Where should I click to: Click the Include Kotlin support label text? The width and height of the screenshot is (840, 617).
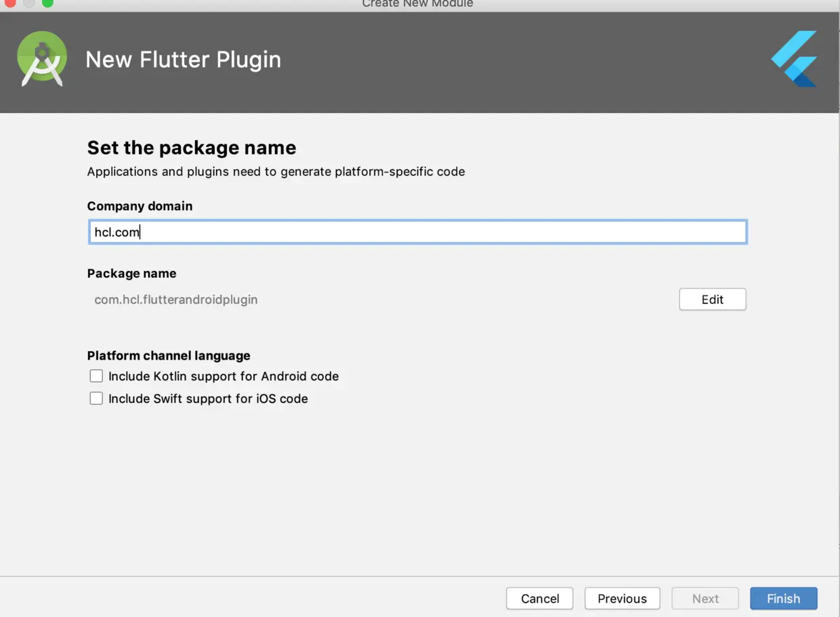[224, 376]
